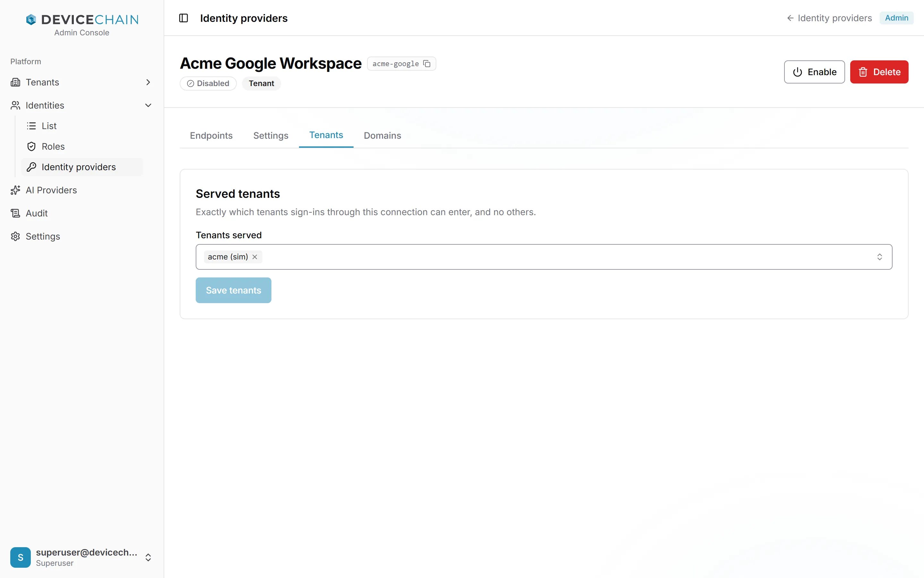Select the Tenants tab
The height and width of the screenshot is (578, 924).
click(x=326, y=135)
